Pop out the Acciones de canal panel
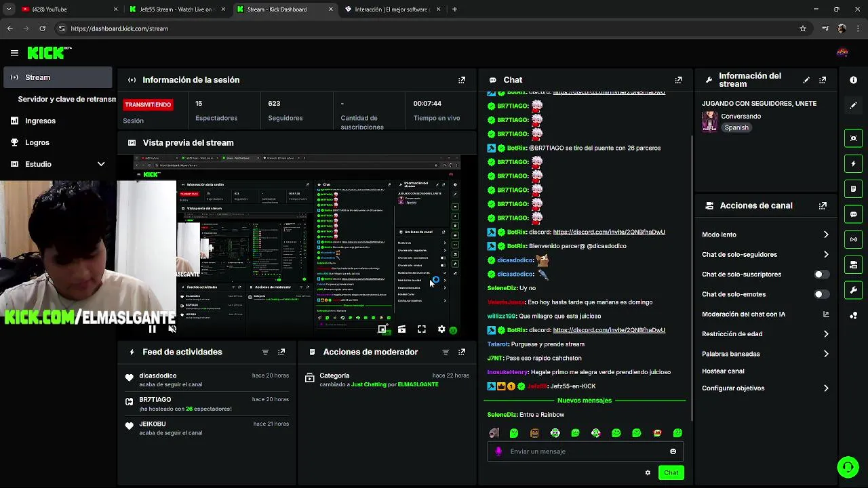Image resolution: width=868 pixels, height=488 pixels. coord(823,205)
